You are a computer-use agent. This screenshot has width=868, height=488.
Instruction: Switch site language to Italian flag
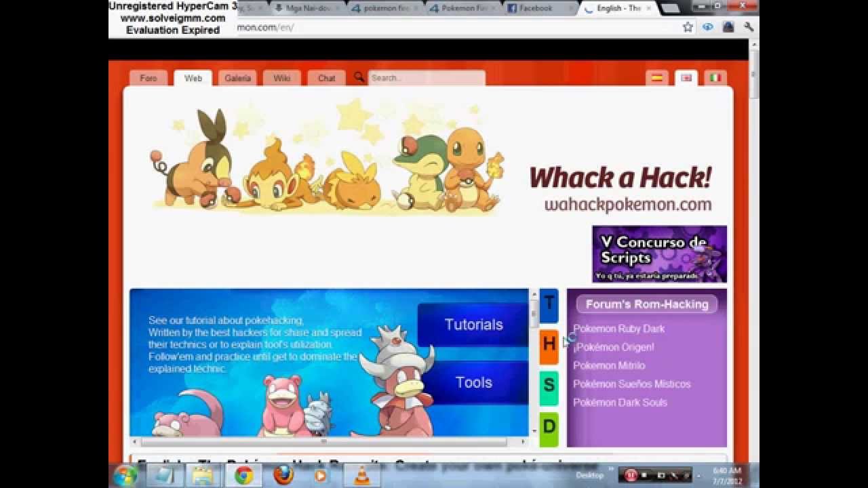pyautogui.click(x=715, y=78)
